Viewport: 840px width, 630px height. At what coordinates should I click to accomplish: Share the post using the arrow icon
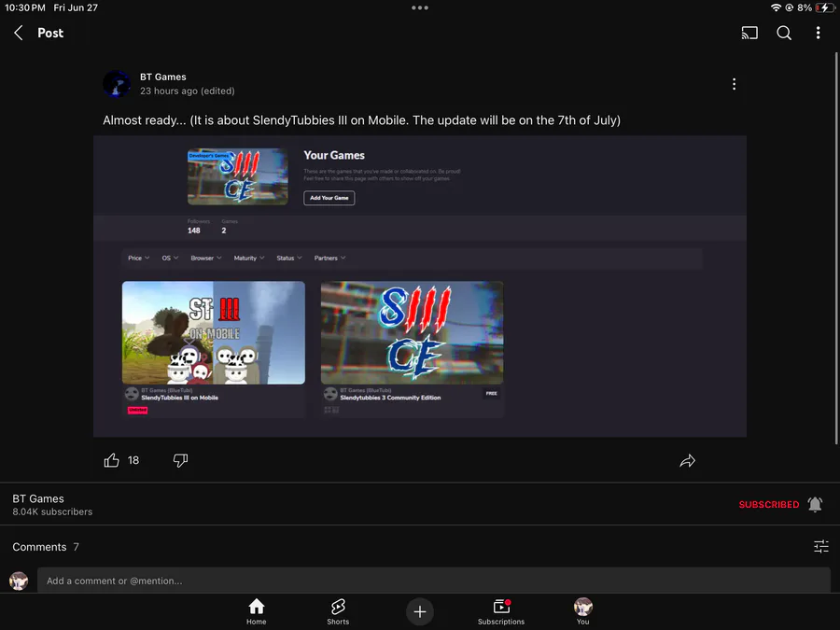pos(687,461)
